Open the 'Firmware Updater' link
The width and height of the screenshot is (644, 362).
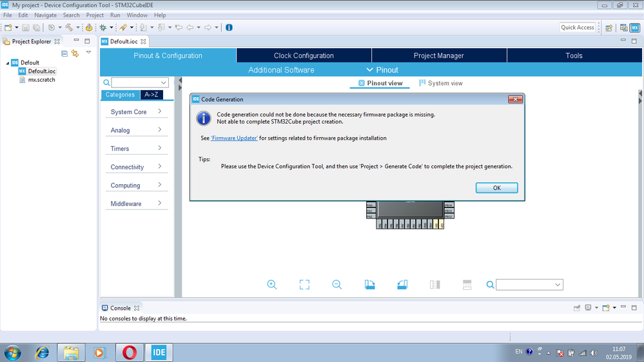[x=234, y=138]
